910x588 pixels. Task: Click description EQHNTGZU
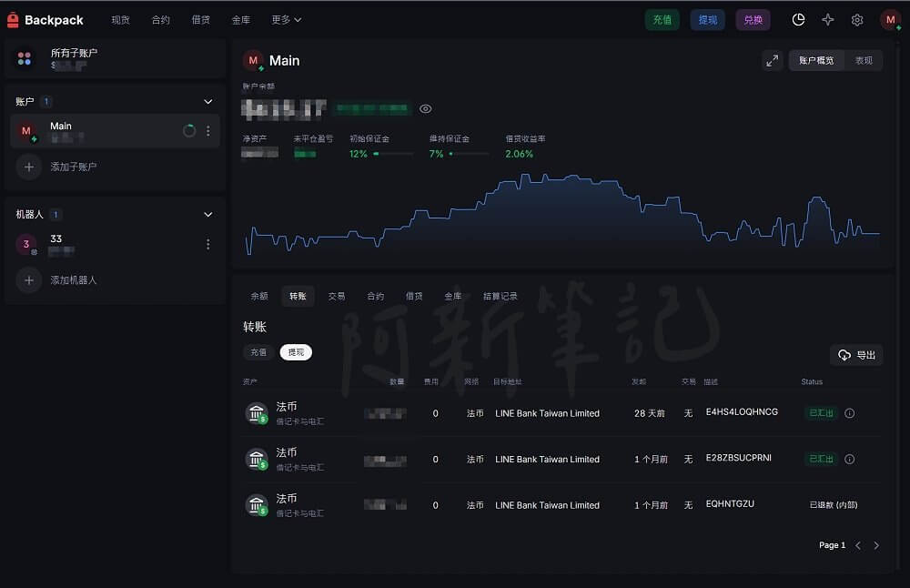[730, 504]
